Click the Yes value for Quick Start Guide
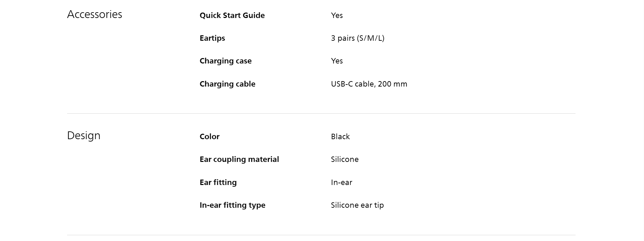Screen dimensions: 644x241 click(x=337, y=15)
